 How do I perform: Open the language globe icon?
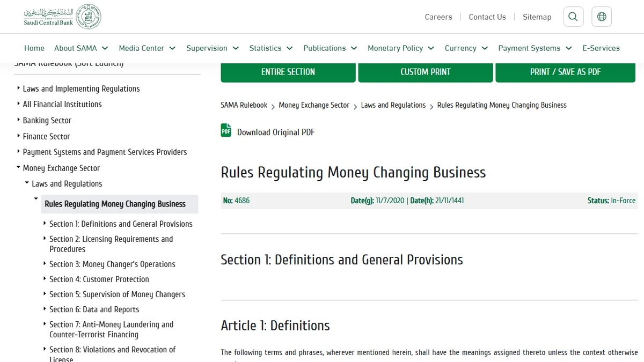pos(602,17)
